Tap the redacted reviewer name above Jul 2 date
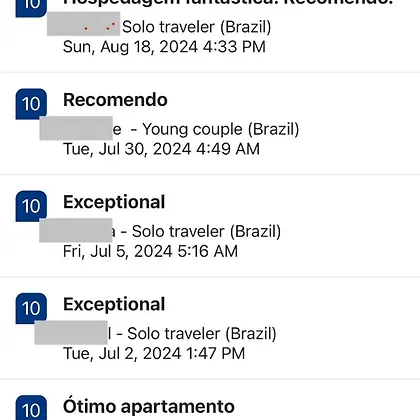 pos(71,333)
